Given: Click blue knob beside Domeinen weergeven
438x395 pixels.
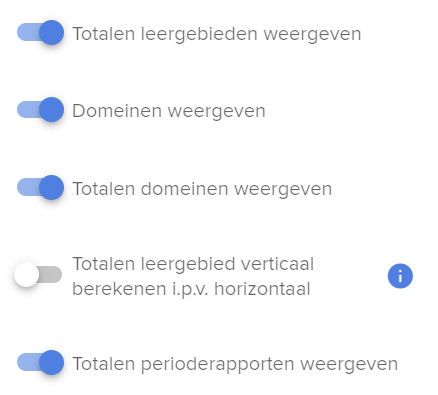Looking at the screenshot, I should coord(52,110).
